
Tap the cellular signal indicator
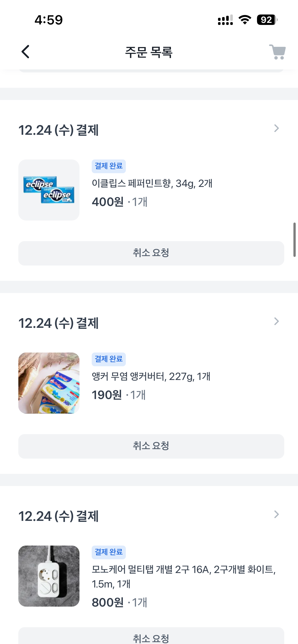coord(225,20)
